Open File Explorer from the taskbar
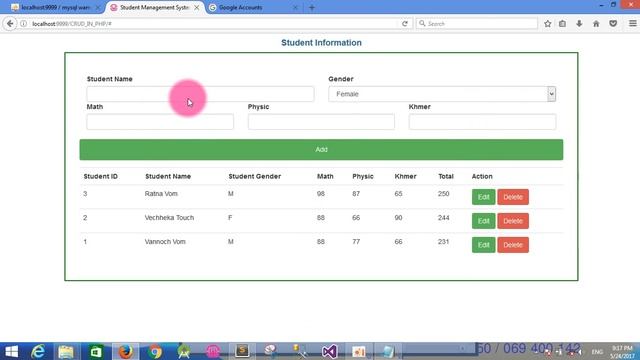The height and width of the screenshot is (360, 640). 66,351
